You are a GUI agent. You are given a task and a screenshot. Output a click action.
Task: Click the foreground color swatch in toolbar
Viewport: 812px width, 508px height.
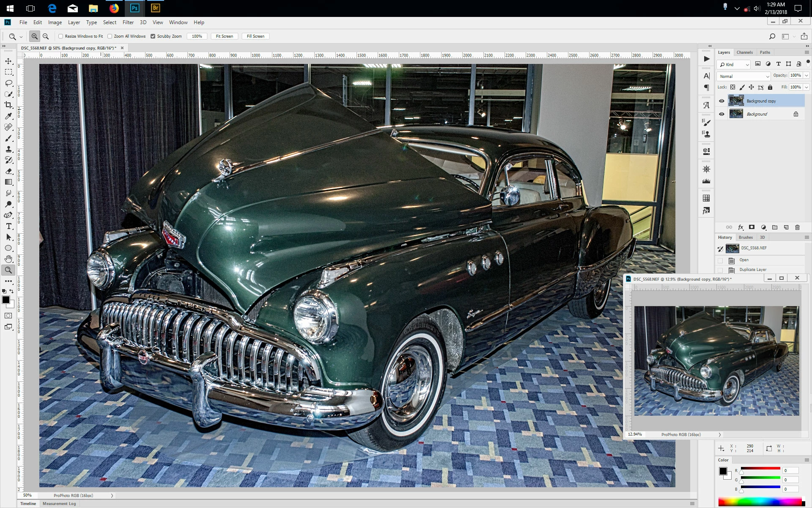6,300
